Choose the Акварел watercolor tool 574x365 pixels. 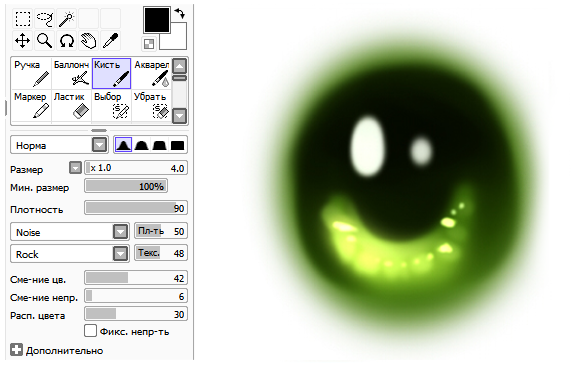click(x=151, y=73)
